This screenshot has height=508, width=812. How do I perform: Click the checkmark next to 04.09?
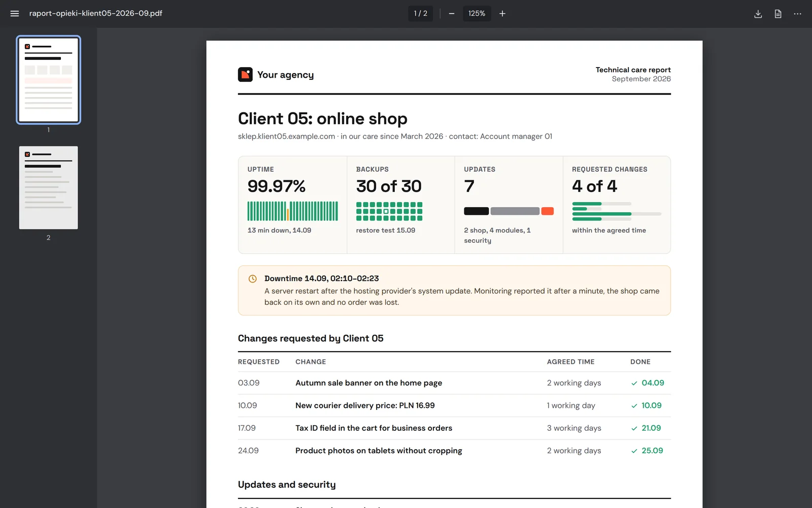pyautogui.click(x=634, y=384)
